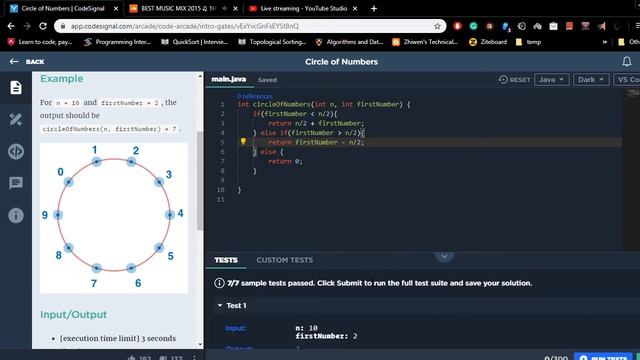This screenshot has height=360, width=640.
Task: Close the YouTube Studio browser tab
Action: coord(355,8)
